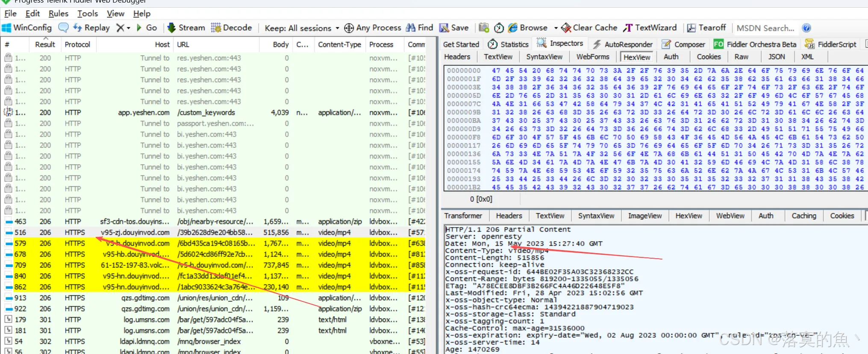Screen dimensions: 868x354
Task: Click the X remove sessions icon
Action: [121, 28]
